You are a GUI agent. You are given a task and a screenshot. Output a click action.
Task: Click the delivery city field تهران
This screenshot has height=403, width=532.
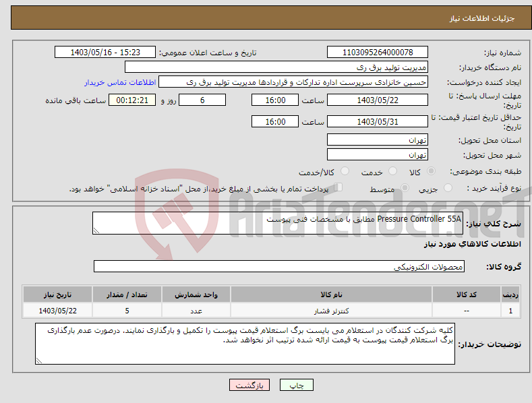click(x=378, y=155)
